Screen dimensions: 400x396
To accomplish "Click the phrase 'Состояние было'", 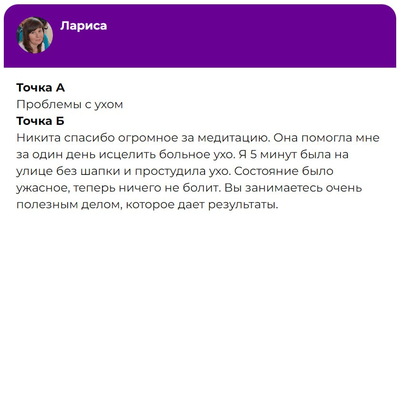I will pos(284,171).
